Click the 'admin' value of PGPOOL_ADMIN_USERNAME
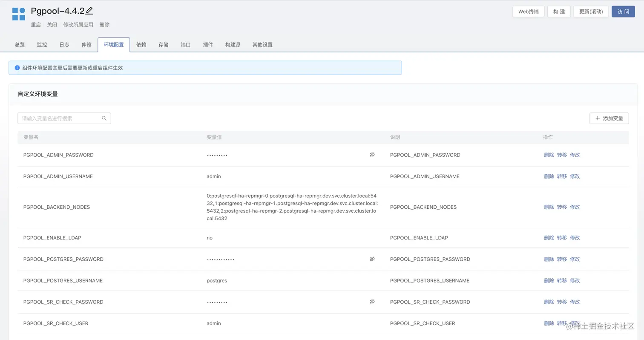Screen dimensions: 644x340 [214, 176]
